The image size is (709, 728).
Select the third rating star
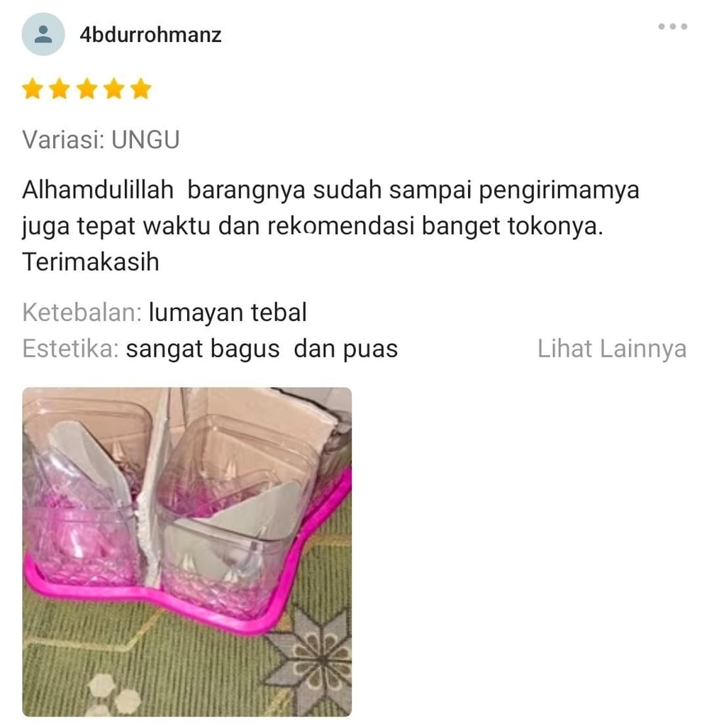click(86, 89)
